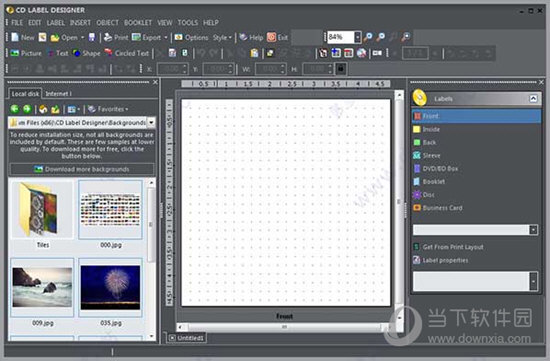
Task: Open the INSERT menu
Action: (80, 23)
